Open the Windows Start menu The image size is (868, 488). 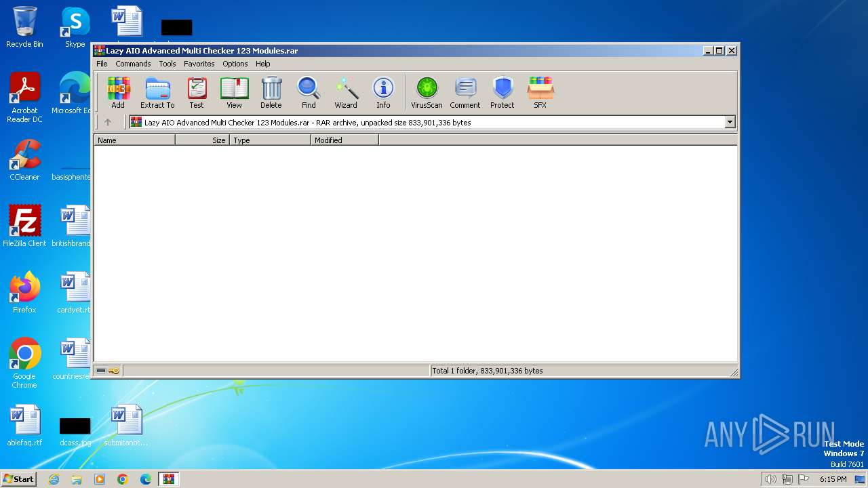coord(19,479)
